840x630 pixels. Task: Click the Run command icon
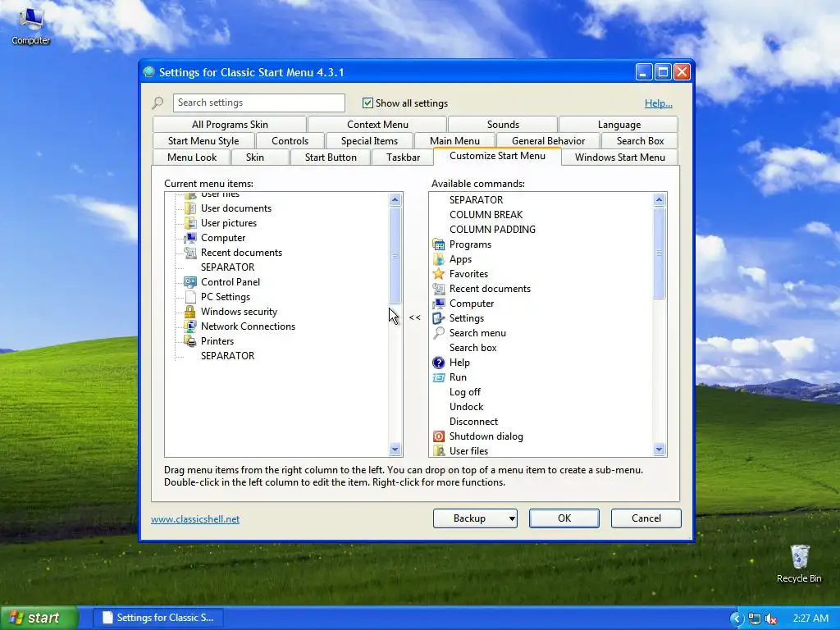coord(439,377)
